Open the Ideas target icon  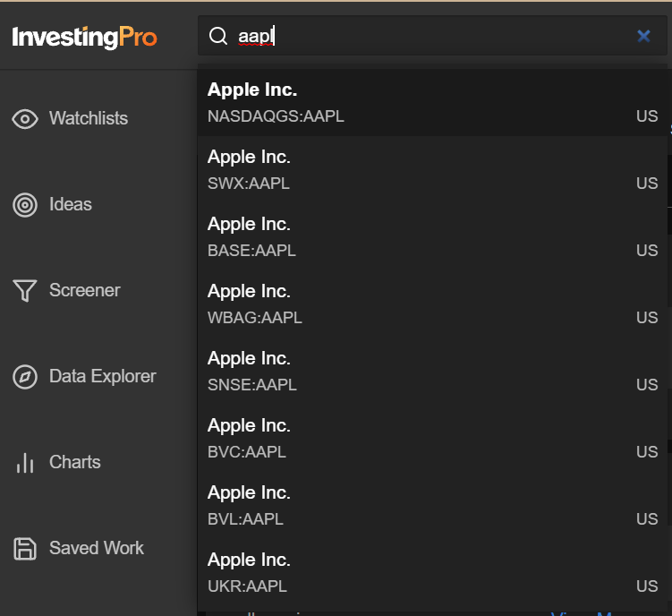click(25, 205)
